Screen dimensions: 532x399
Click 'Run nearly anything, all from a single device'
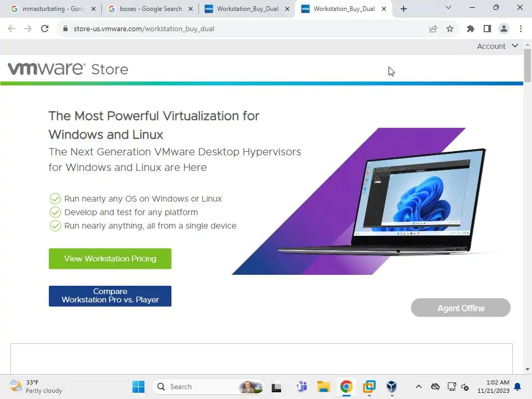point(150,226)
